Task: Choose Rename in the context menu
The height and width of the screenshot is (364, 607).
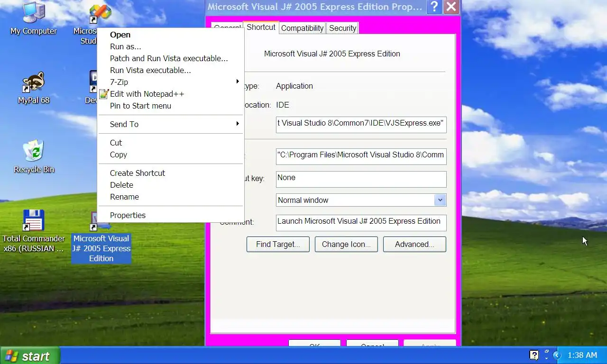Action: pos(171,197)
